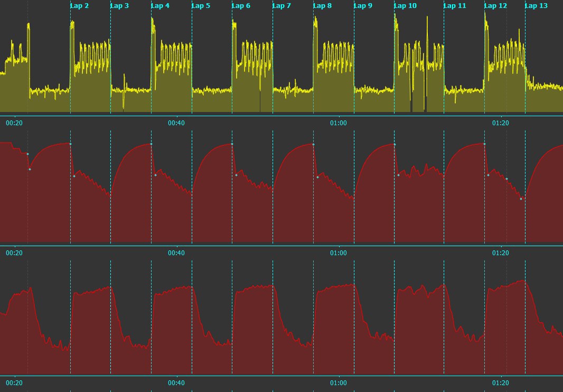Click 00:20 on the yellow graph's time axis
This screenshot has height=392, width=563.
tap(14, 123)
